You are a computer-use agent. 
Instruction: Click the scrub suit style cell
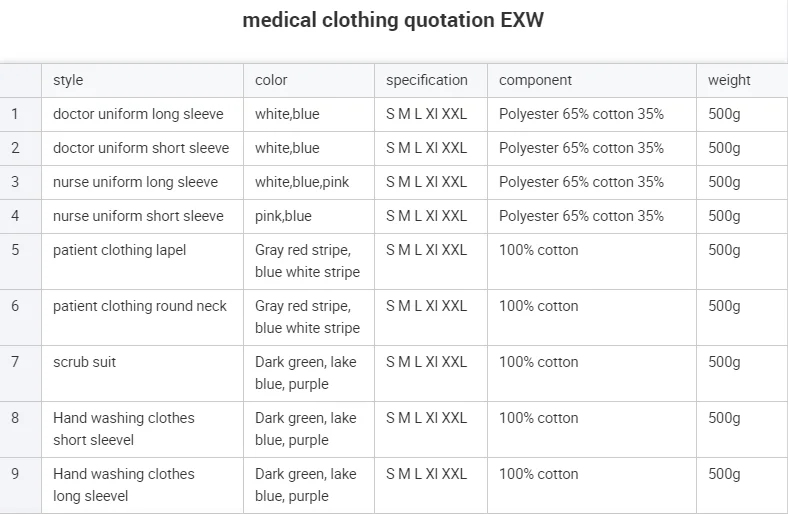tap(142, 373)
